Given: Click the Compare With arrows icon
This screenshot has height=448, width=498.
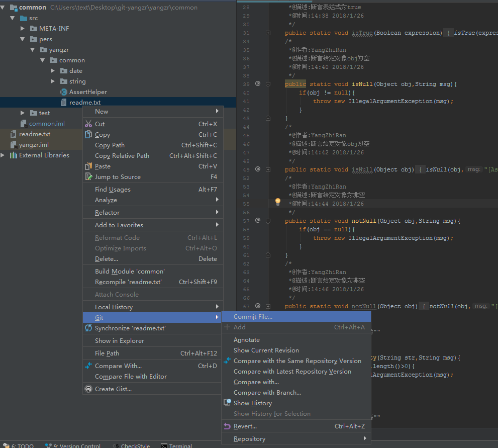Looking at the screenshot, I should [88, 366].
